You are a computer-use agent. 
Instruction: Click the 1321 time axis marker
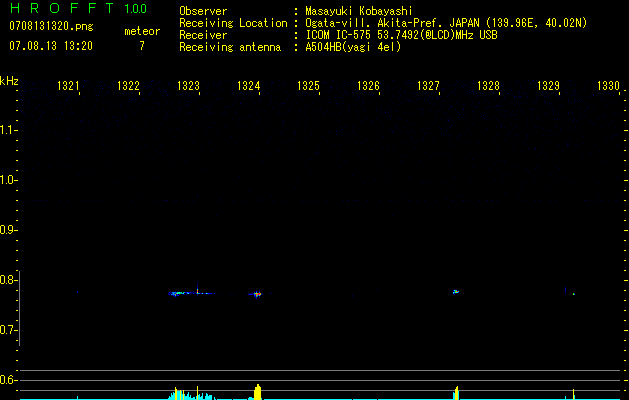(68, 86)
